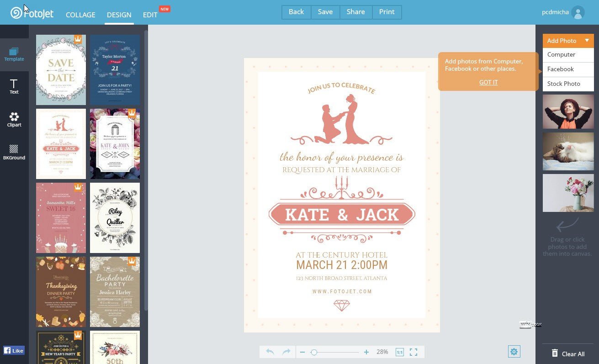The image size is (599, 364).
Task: Select the 'JOIN US TO CELEBRATE' text
Action: coord(341,88)
